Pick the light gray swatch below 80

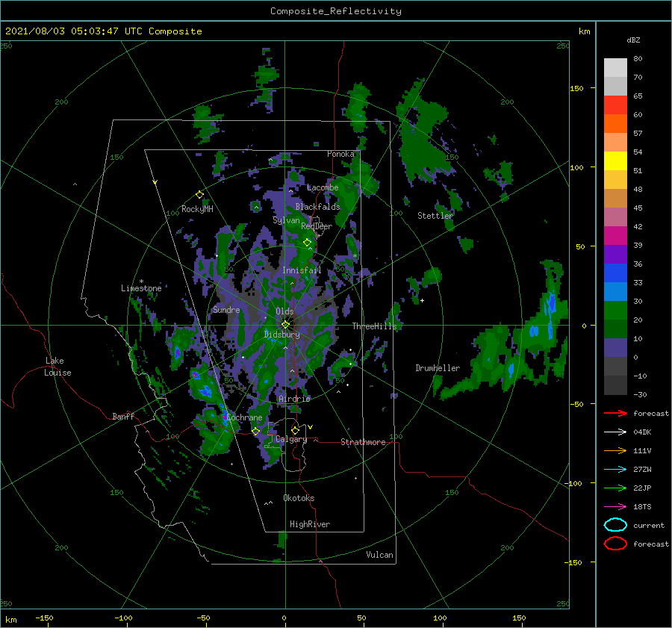click(615, 68)
